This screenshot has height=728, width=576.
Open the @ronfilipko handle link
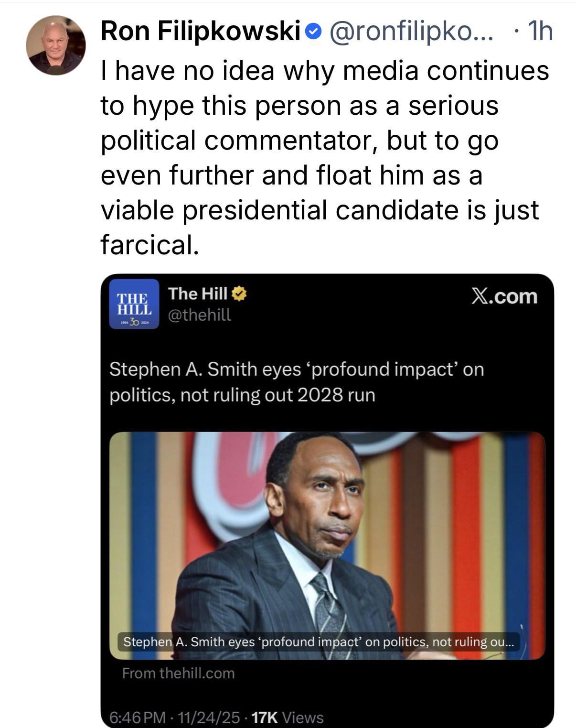click(409, 32)
